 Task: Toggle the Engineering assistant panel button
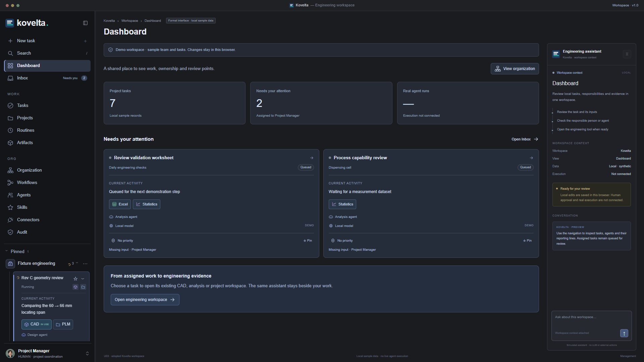(x=627, y=54)
